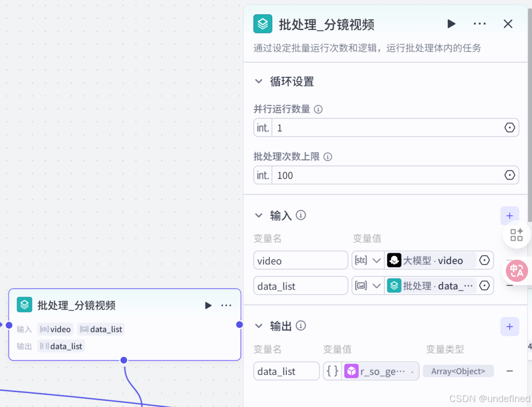The width and height of the screenshot is (532, 407).
Task: Click the panel scrollbar on the right
Action: (x=530, y=115)
